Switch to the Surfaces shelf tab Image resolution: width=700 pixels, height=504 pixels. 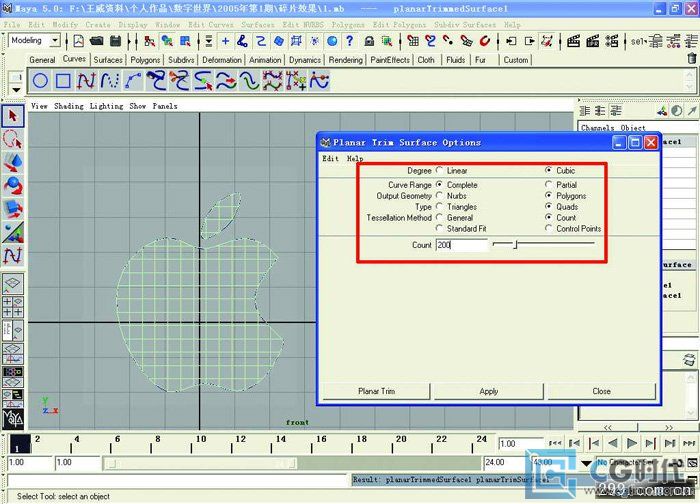pyautogui.click(x=108, y=60)
